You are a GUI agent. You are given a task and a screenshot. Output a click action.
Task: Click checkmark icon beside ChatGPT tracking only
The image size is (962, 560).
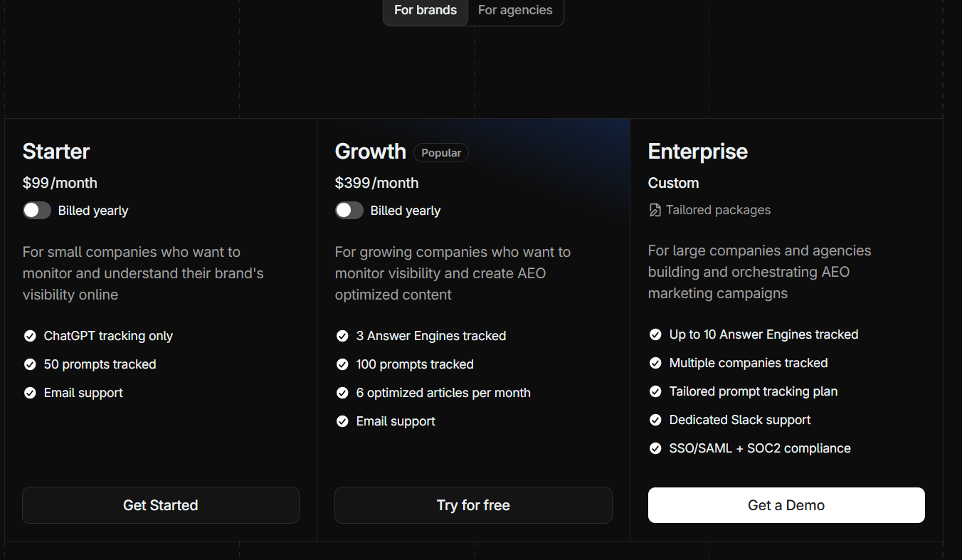30,336
